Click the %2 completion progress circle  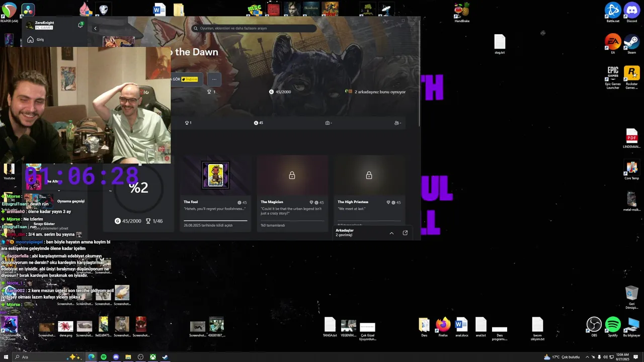click(138, 188)
